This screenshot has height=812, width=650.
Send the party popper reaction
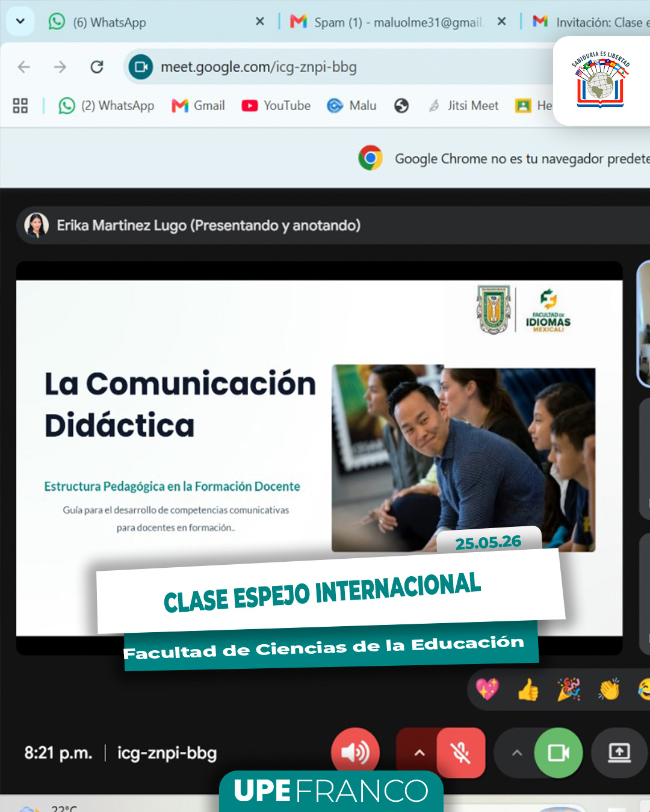(568, 689)
